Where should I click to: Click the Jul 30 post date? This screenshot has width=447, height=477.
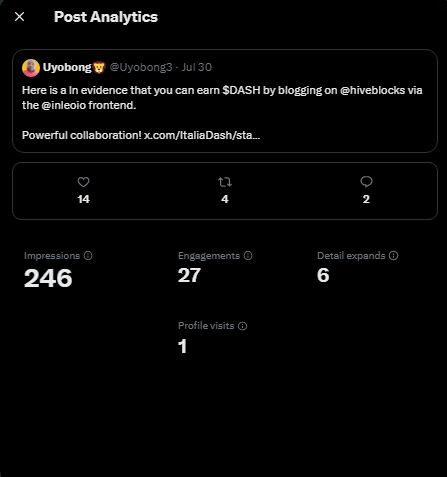click(197, 67)
